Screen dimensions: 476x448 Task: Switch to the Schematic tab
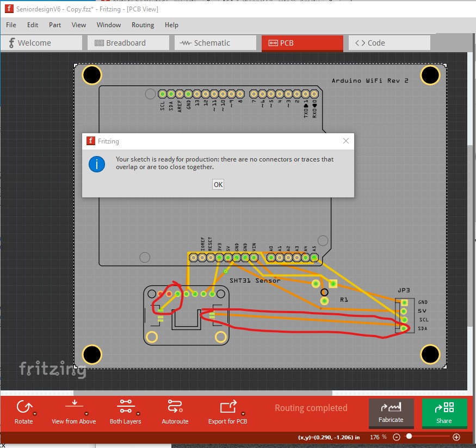point(215,43)
